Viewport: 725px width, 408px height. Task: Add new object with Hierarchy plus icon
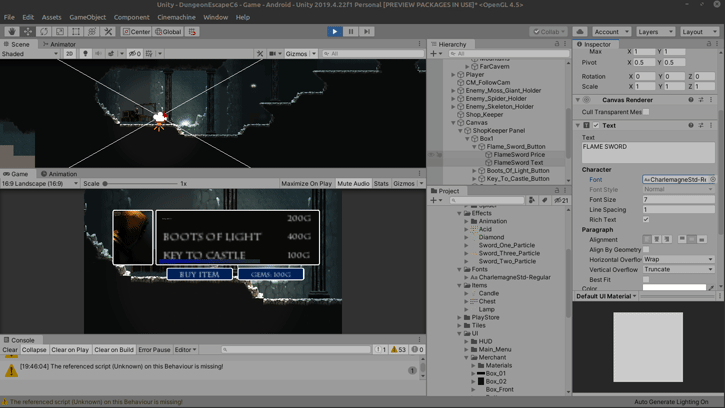pos(436,54)
